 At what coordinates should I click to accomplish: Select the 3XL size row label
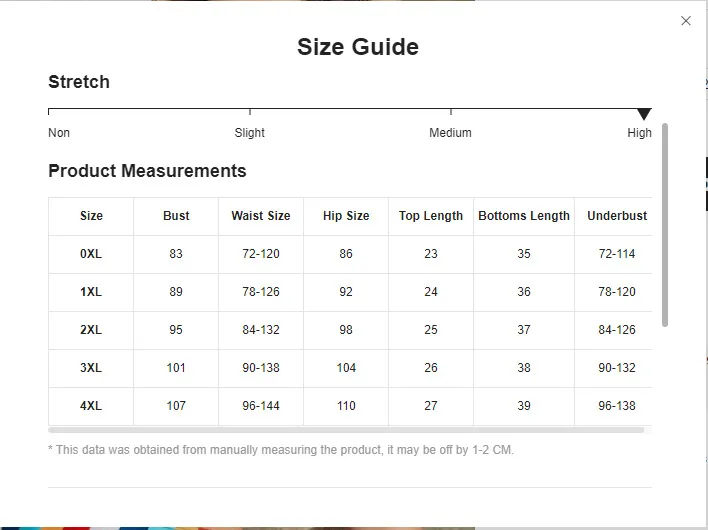point(91,368)
